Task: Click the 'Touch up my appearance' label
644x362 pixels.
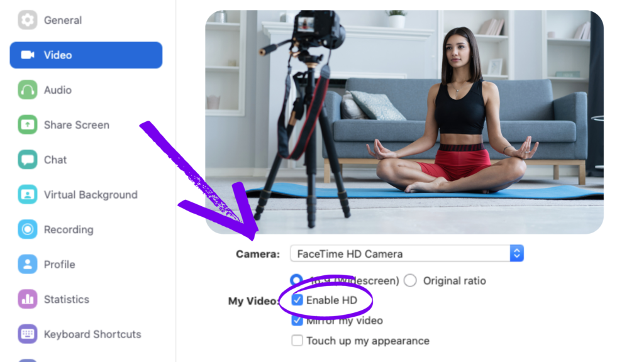Action: (367, 341)
